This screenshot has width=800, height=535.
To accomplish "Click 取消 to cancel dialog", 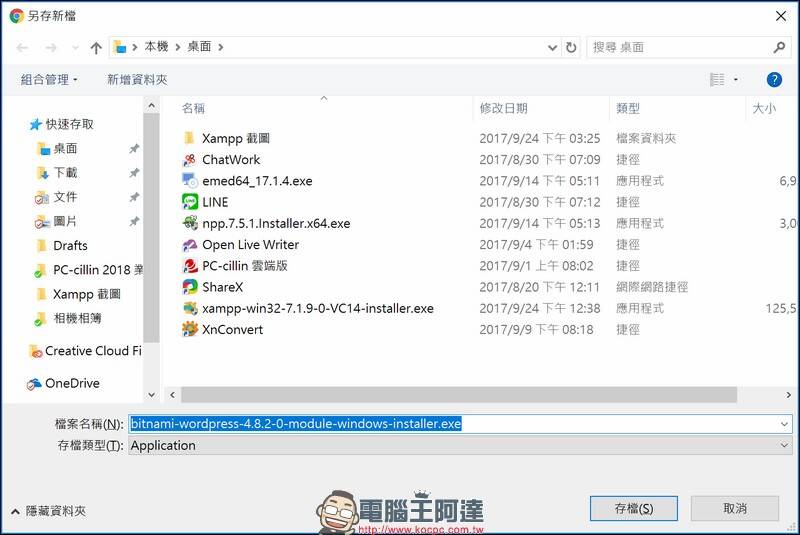I will pyautogui.click(x=735, y=508).
